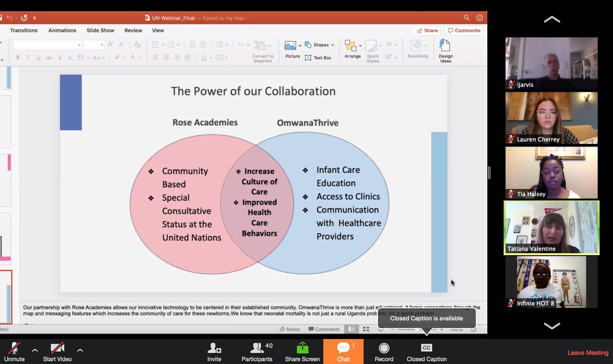
Task: Switch to the Slide Show ribbon tab
Action: coord(100,31)
